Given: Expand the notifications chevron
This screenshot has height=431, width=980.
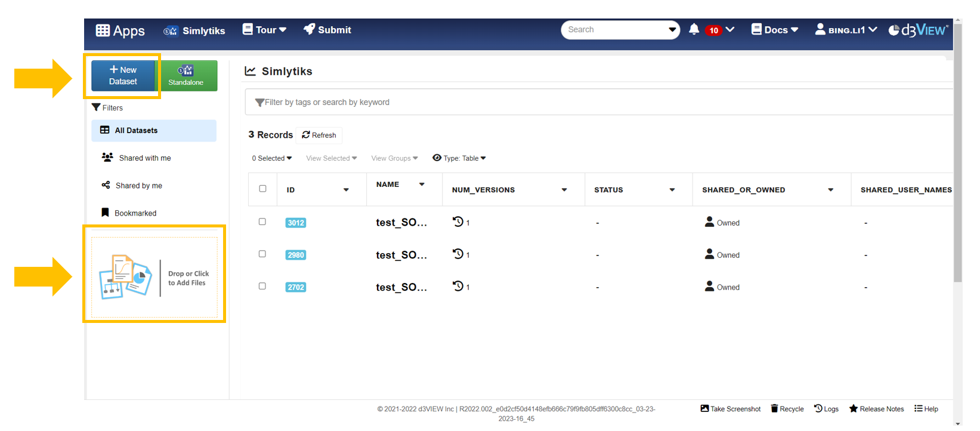Looking at the screenshot, I should pos(730,29).
